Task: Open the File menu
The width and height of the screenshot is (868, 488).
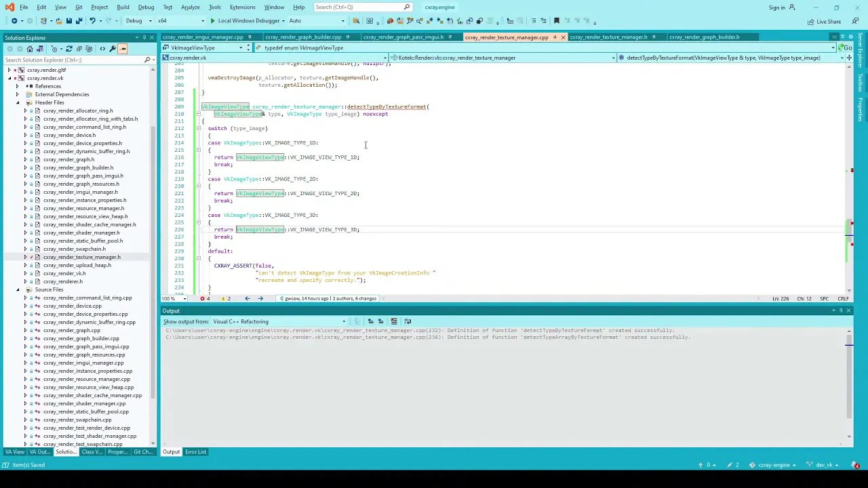Action: pyautogui.click(x=24, y=7)
